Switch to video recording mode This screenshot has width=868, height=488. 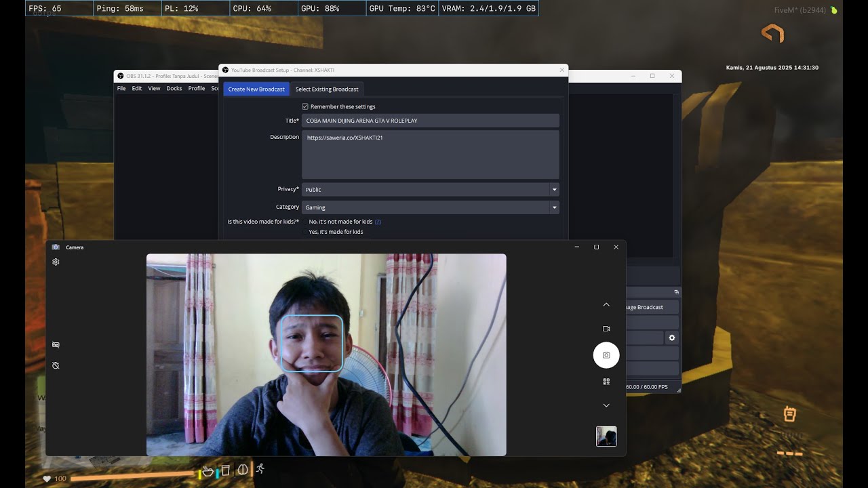tap(606, 329)
